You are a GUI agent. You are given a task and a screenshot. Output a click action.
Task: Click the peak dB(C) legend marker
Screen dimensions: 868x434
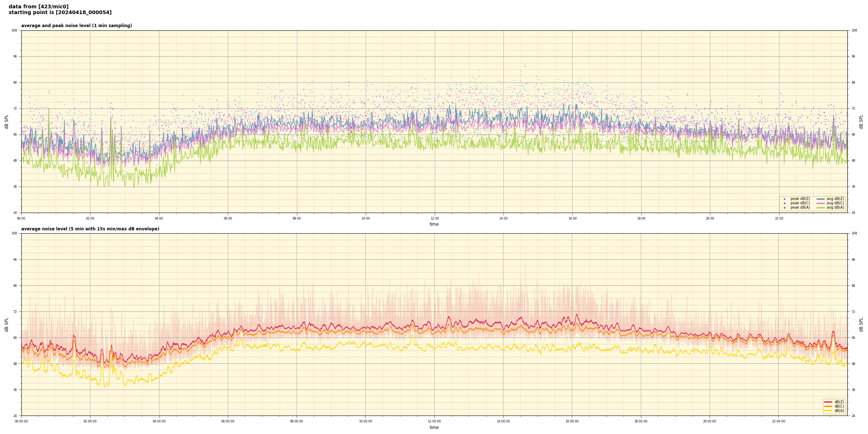tap(784, 203)
